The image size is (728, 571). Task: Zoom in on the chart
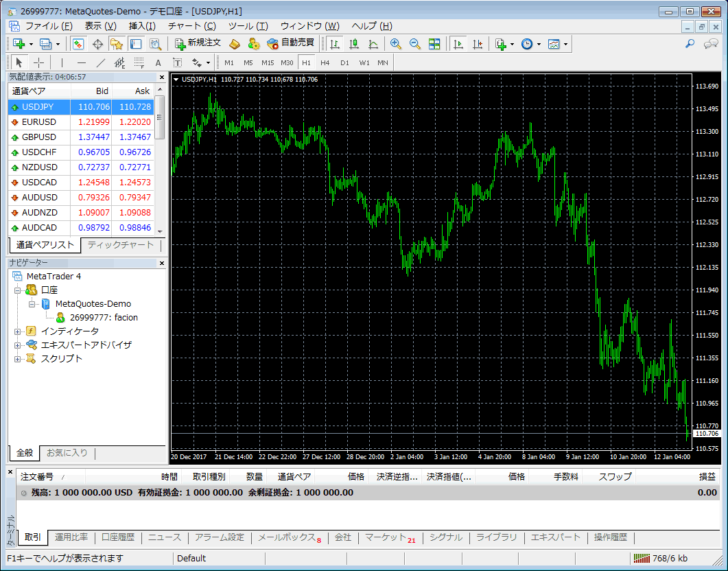click(x=396, y=44)
